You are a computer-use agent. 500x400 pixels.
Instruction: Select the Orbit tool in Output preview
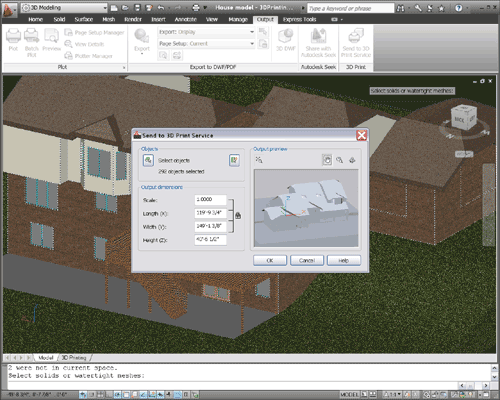(352, 160)
